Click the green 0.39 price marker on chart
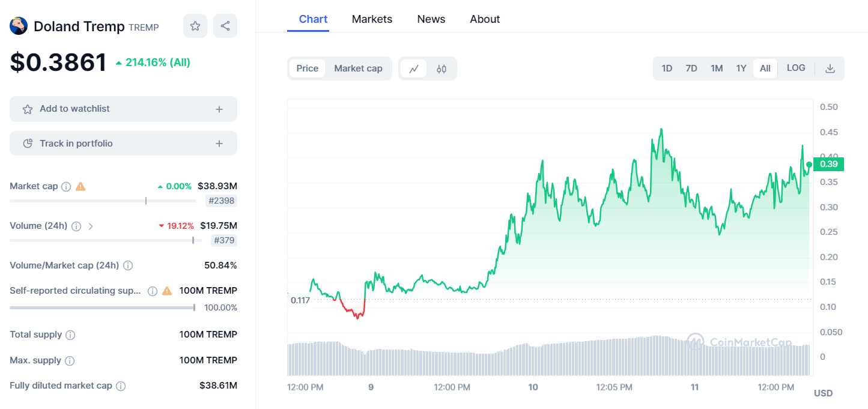Image resolution: width=868 pixels, height=409 pixels. coord(828,164)
